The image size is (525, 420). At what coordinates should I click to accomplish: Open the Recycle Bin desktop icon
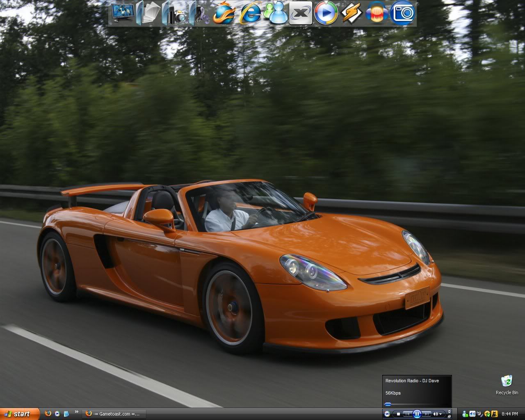(507, 385)
